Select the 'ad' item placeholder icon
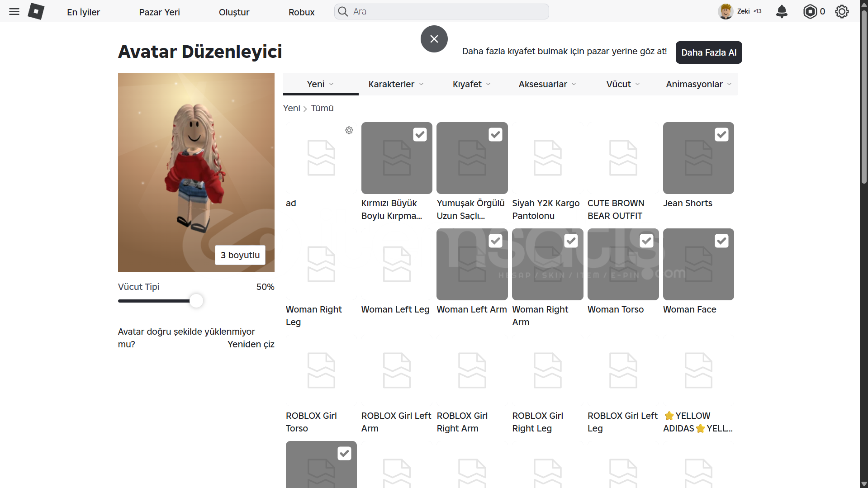The image size is (868, 488). click(321, 158)
